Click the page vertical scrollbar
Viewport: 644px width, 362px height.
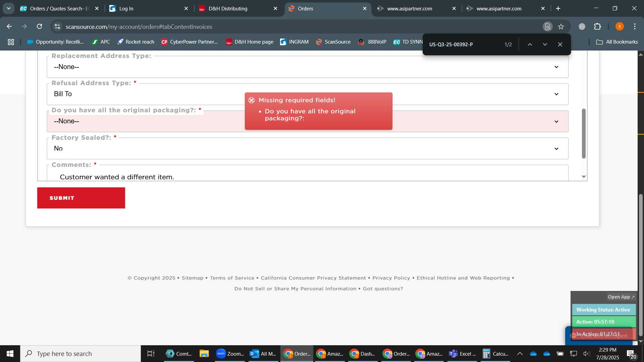coord(641,265)
